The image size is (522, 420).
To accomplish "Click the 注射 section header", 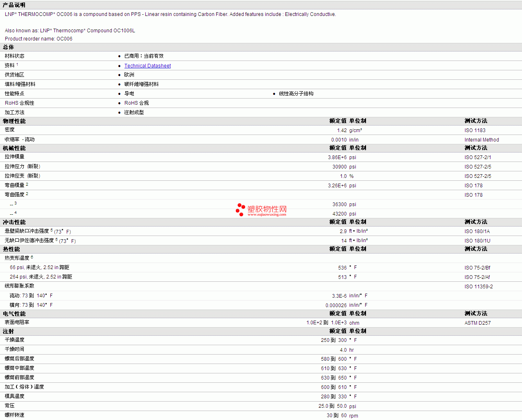I will (x=8, y=331).
